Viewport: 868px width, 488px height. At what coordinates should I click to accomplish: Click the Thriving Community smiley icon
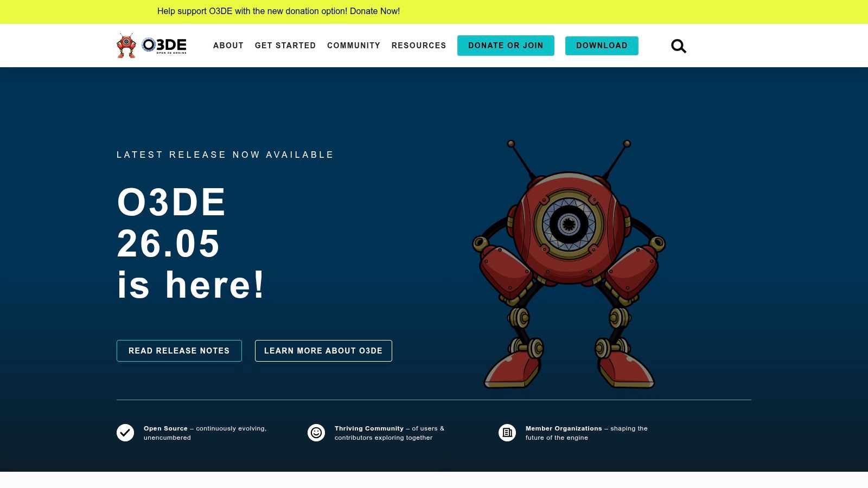pos(316,433)
